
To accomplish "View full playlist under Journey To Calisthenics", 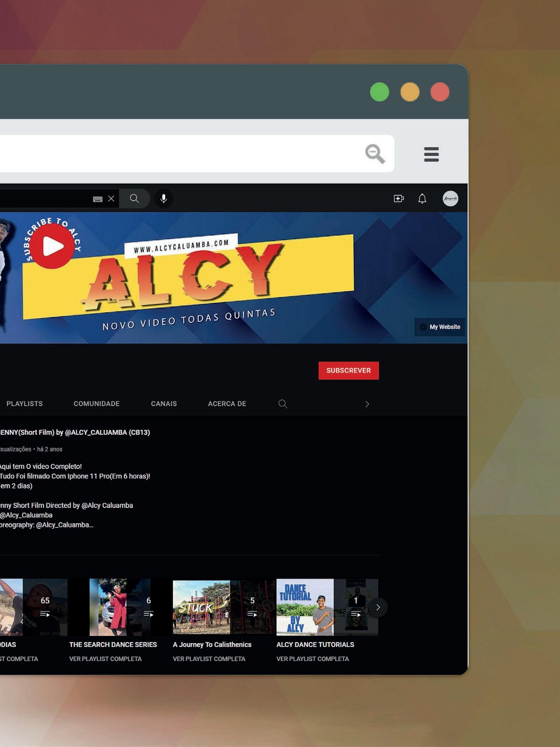I will (x=209, y=659).
